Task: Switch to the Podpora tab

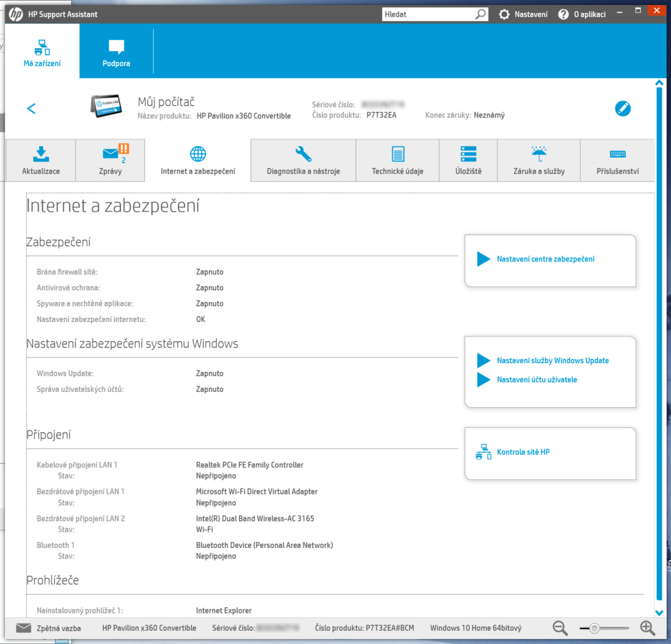Action: tap(115, 51)
